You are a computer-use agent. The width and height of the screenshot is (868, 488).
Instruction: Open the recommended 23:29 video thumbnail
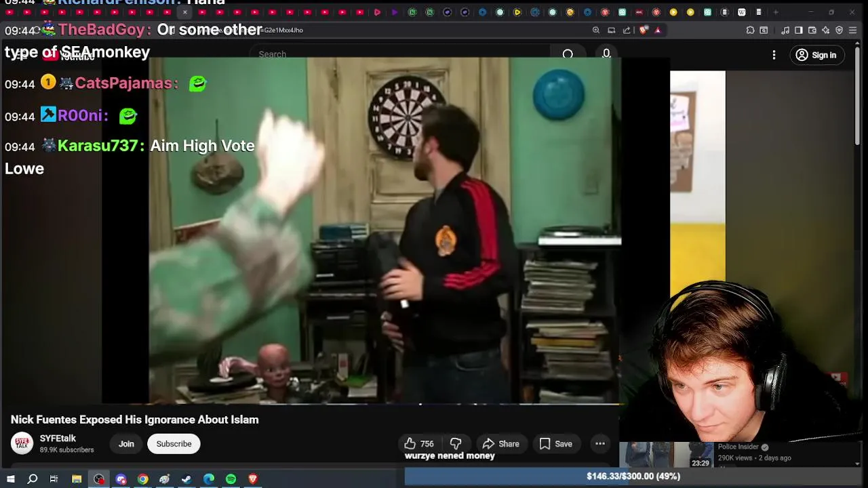point(667,455)
